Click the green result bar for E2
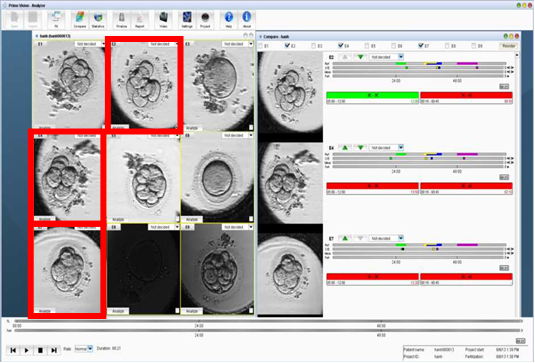This screenshot has height=363, width=535. [373, 96]
